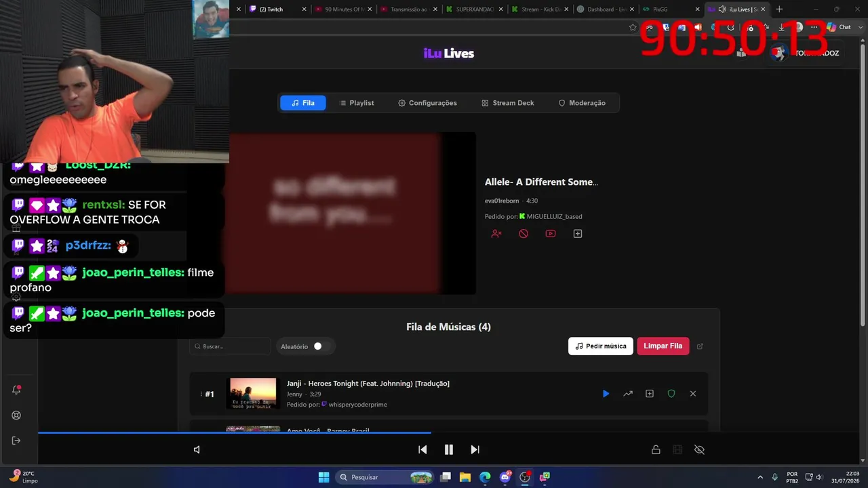This screenshot has height=488, width=868.
Task: Bookmark this page with the star icon
Action: click(x=633, y=27)
